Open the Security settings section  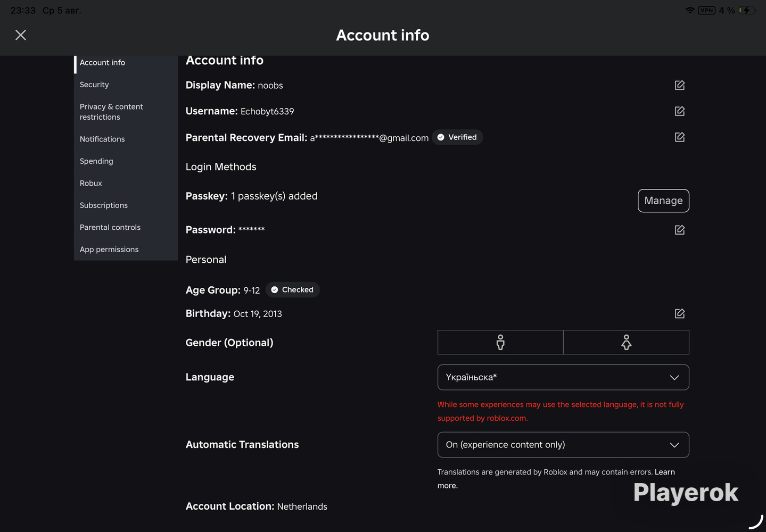click(x=94, y=85)
